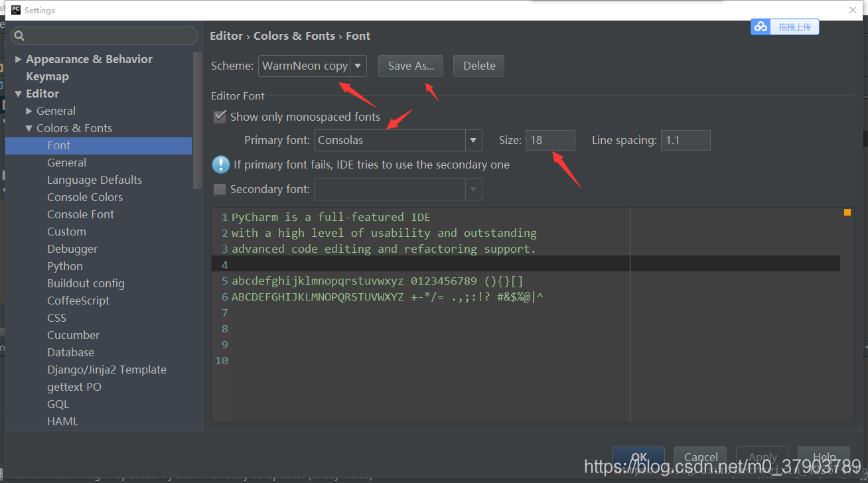The width and height of the screenshot is (868, 483).
Task: Click the cloud upload badge icon
Action: click(x=761, y=27)
